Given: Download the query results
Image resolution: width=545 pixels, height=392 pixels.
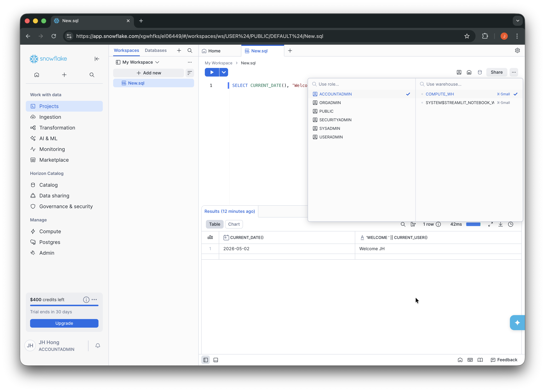Looking at the screenshot, I should [501, 224].
